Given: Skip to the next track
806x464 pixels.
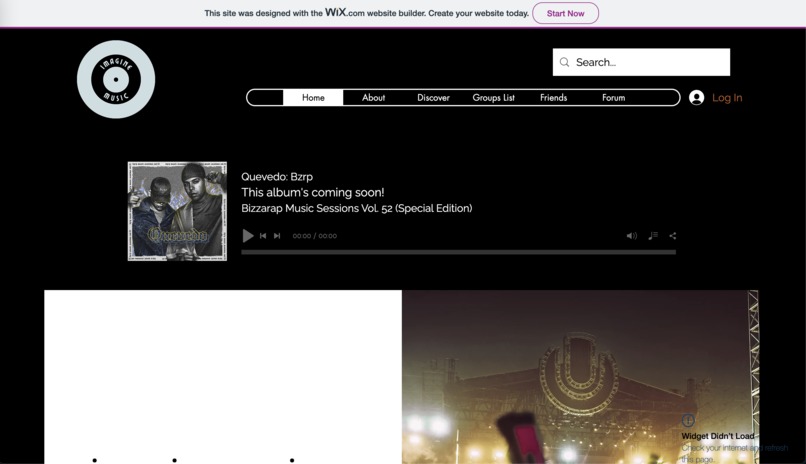Looking at the screenshot, I should pos(277,236).
